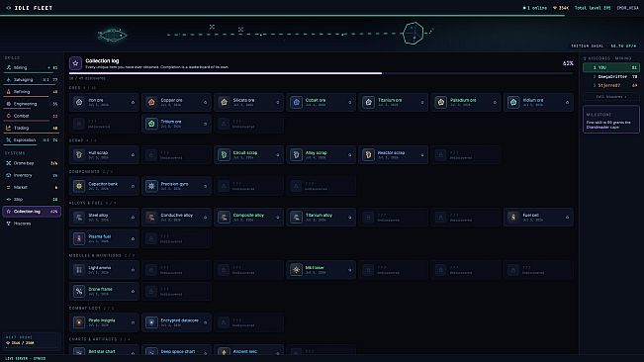Screen dimensions: 644x362
Task: Click the 1 online status indicator
Action: tap(535, 8)
